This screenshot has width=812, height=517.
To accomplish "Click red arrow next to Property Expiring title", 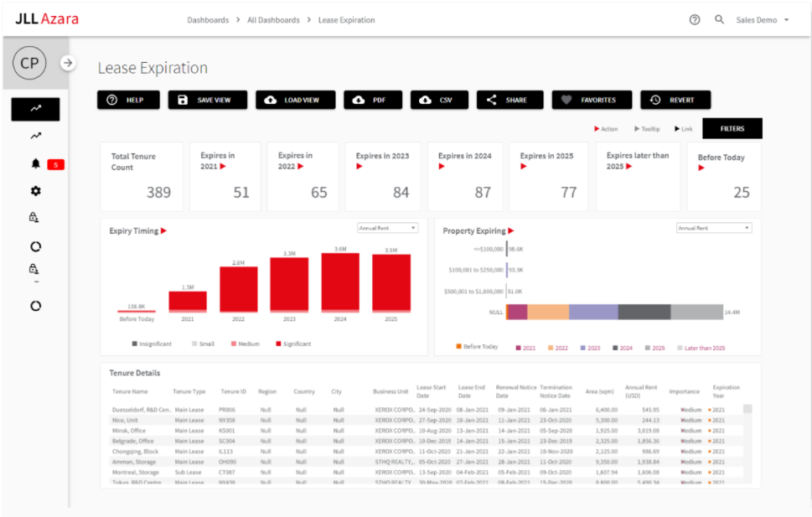I will [511, 230].
